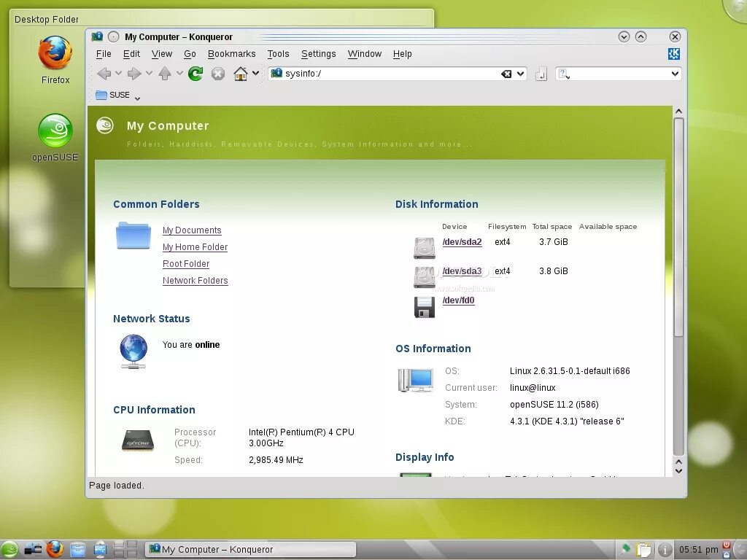747x560 pixels.
Task: Open the Window menu
Action: pyautogui.click(x=365, y=54)
